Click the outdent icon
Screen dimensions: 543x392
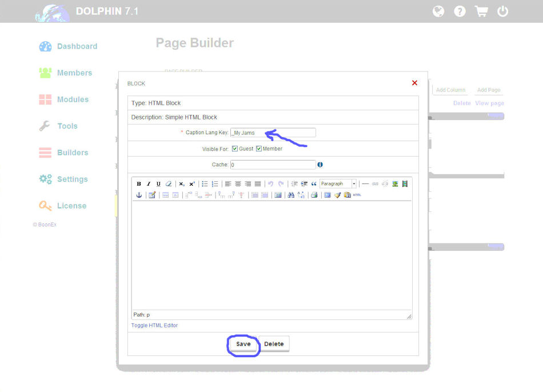(x=294, y=184)
